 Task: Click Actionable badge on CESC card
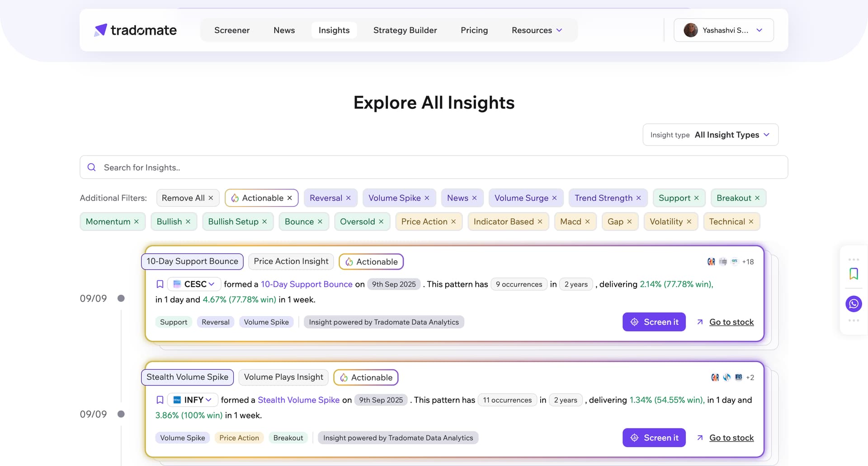tap(371, 262)
